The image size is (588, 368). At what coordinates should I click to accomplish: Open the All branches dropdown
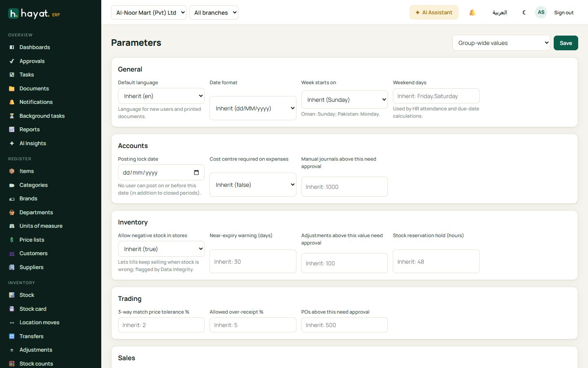214,12
